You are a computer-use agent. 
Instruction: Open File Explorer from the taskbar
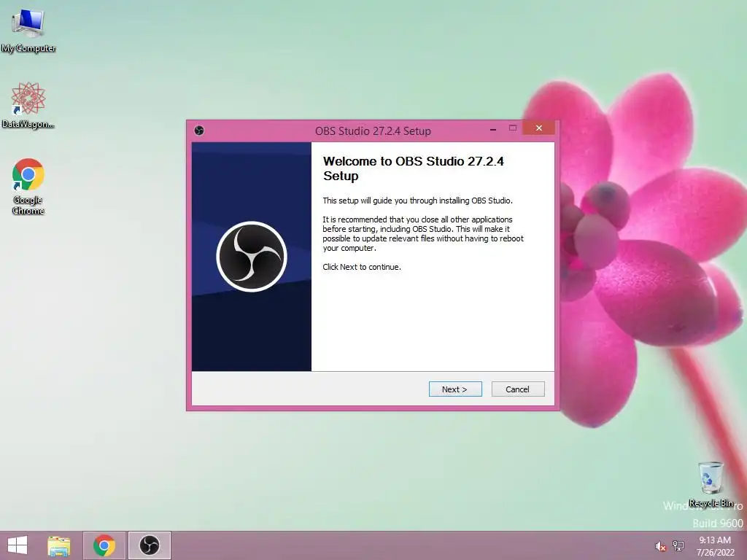click(x=59, y=545)
